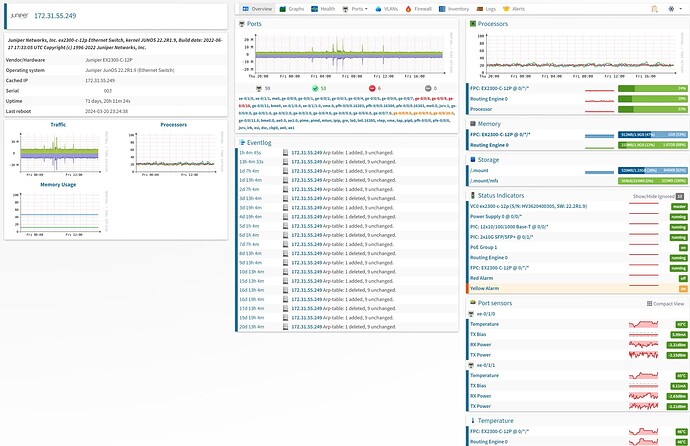
Task: Click the Storage panel header icon
Action: [473, 160]
